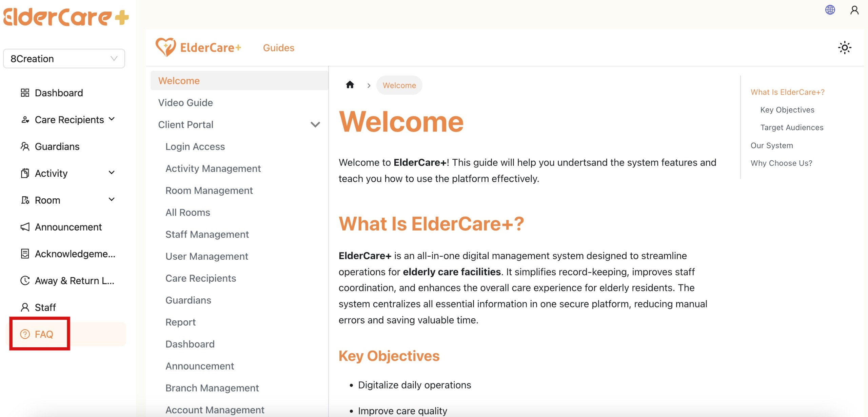
Task: Open the Guides menu item
Action: coord(278,47)
